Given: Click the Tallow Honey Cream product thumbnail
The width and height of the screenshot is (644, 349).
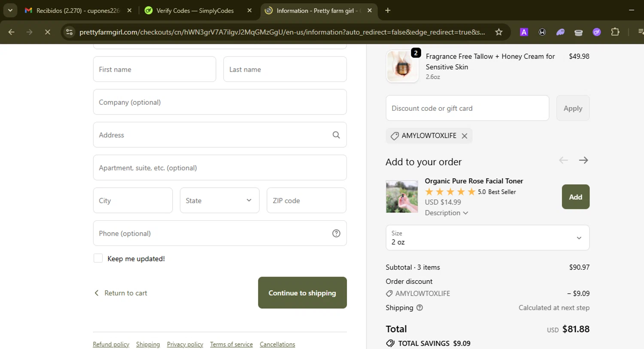Looking at the screenshot, I should pos(402,67).
